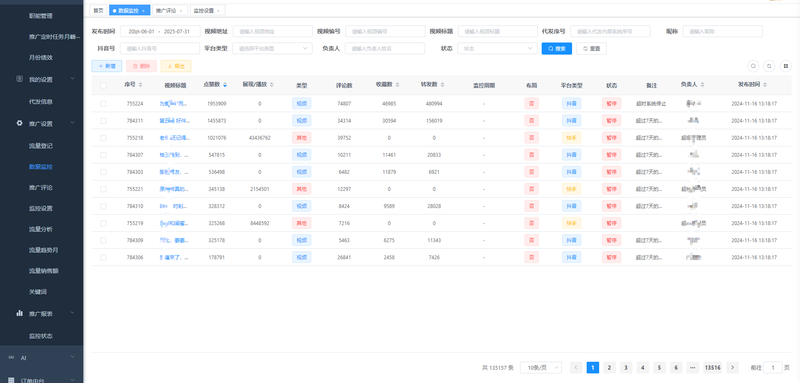Click the 我的设置 sidebar icon

(19, 79)
